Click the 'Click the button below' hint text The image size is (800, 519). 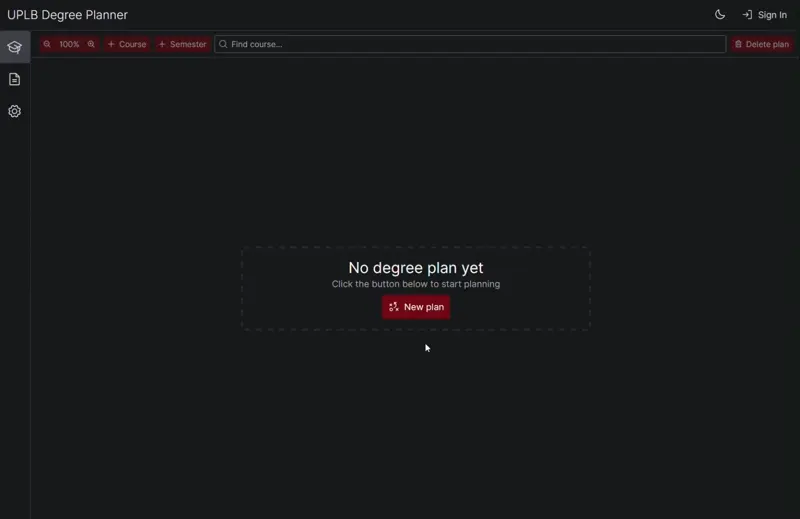pos(416,284)
